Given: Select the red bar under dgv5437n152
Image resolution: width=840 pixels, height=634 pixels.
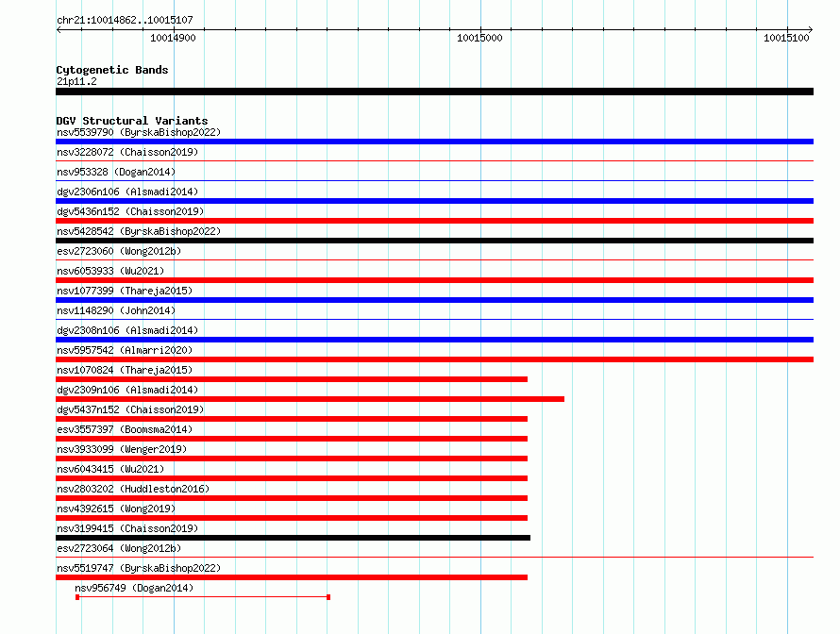Looking at the screenshot, I should pos(292,419).
